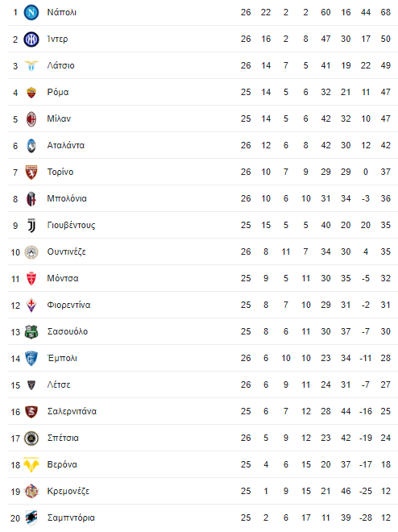Click the Napoli club crest icon

(31, 13)
